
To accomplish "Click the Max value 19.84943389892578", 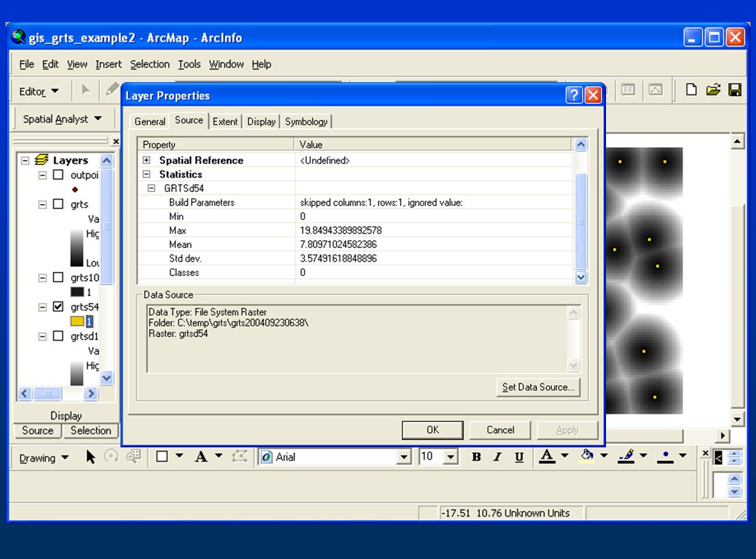I will 341,230.
